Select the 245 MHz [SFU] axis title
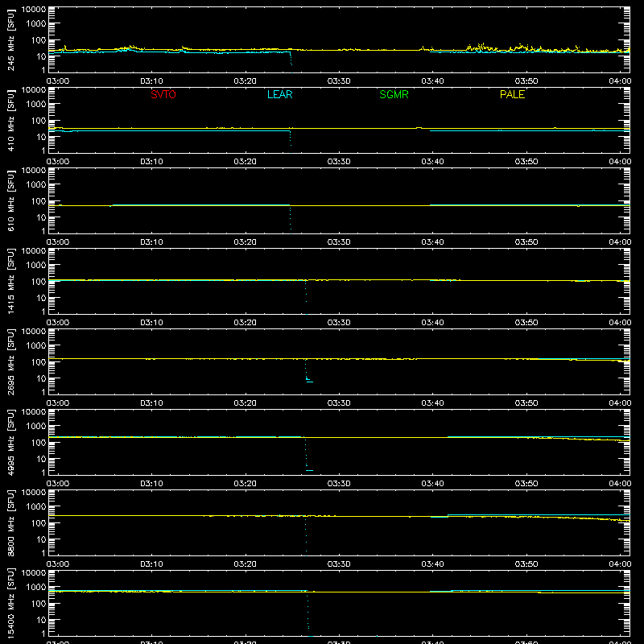This screenshot has height=644, width=644. pos(10,39)
